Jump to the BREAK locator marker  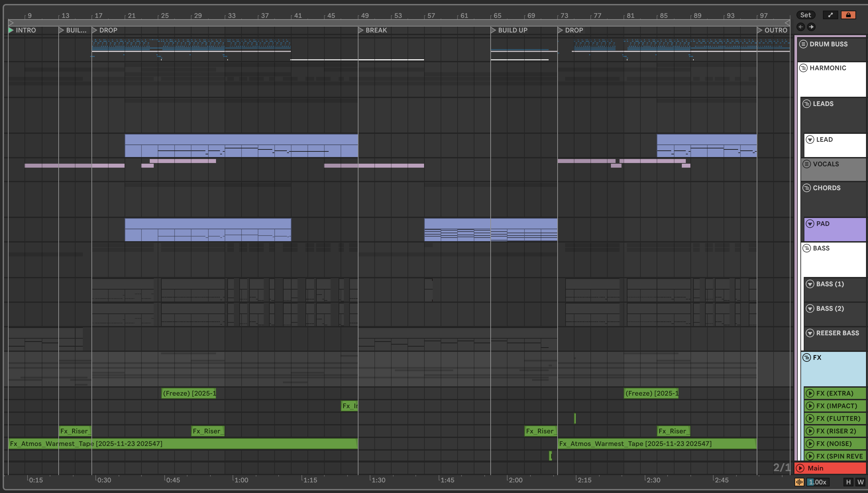[361, 30]
